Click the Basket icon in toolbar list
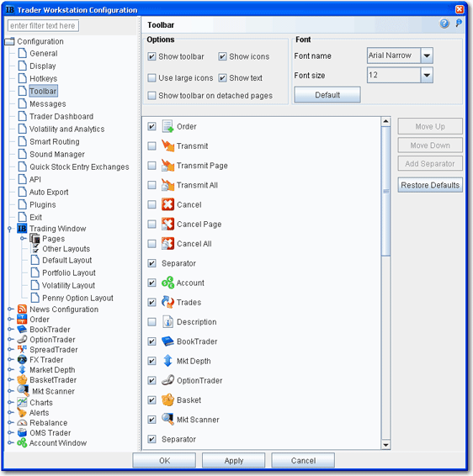This screenshot has height=476, width=473. (x=167, y=399)
